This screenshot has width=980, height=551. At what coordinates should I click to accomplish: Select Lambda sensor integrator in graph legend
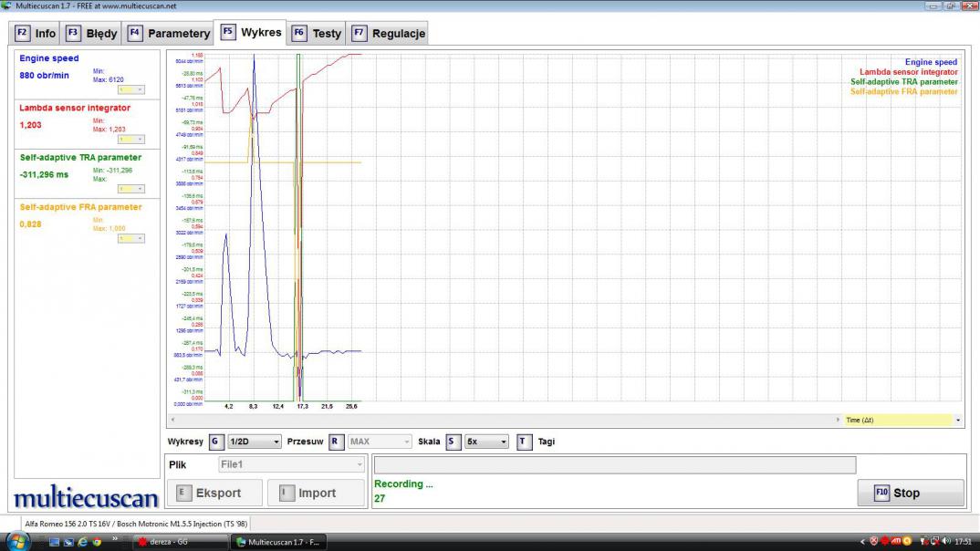click(x=908, y=72)
